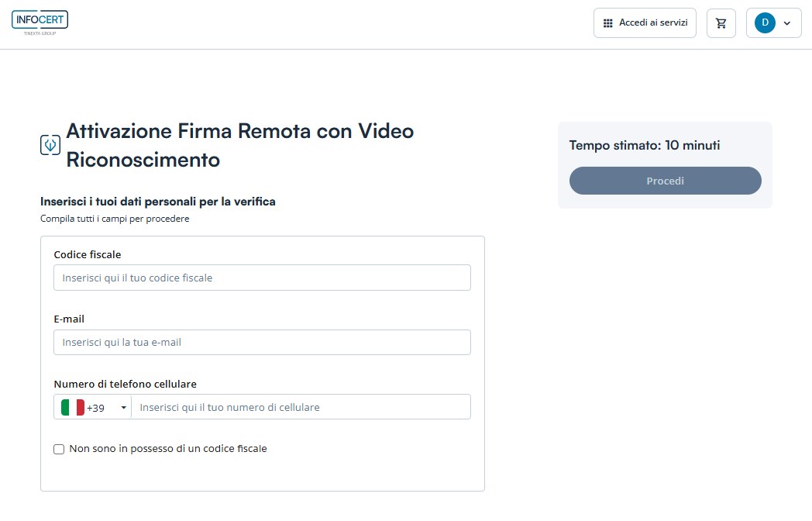
Task: Click the 'Numero di telefono cellulare' label
Action: pos(125,384)
